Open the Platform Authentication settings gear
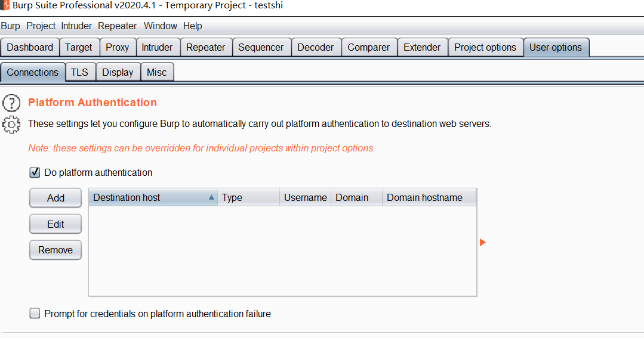The image size is (644, 338). click(11, 124)
